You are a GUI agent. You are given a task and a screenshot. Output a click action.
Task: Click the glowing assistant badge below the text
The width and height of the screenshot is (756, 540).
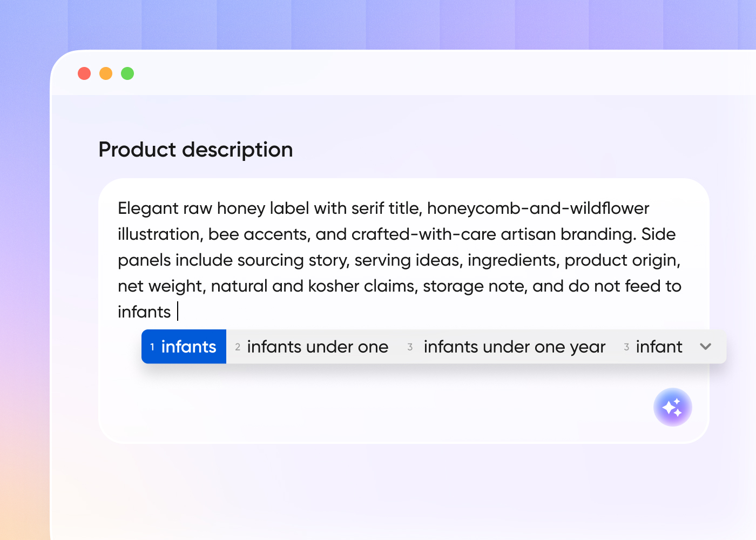673,407
